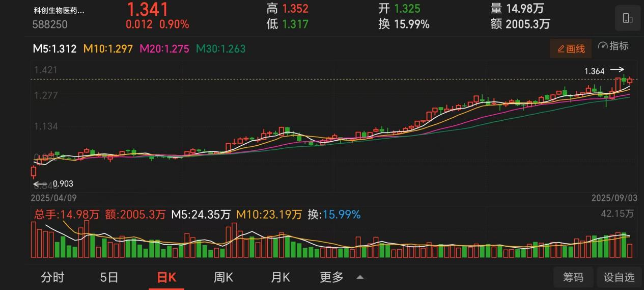Click the 总手:14.98万 volume label

click(x=66, y=215)
